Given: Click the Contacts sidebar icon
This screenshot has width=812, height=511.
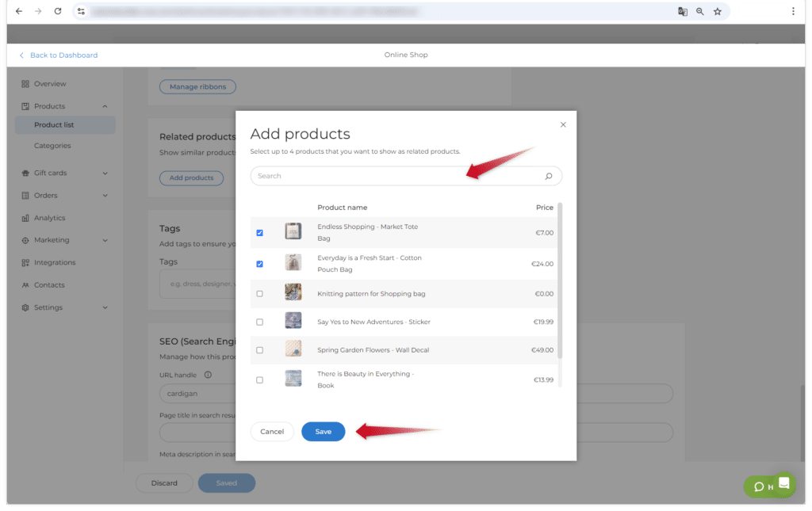Looking at the screenshot, I should pos(25,285).
